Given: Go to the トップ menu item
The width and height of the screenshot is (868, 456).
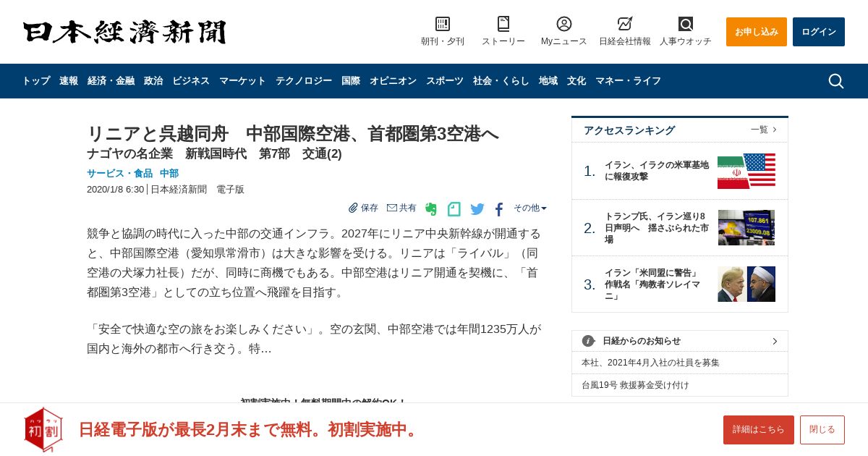Looking at the screenshot, I should (36, 81).
